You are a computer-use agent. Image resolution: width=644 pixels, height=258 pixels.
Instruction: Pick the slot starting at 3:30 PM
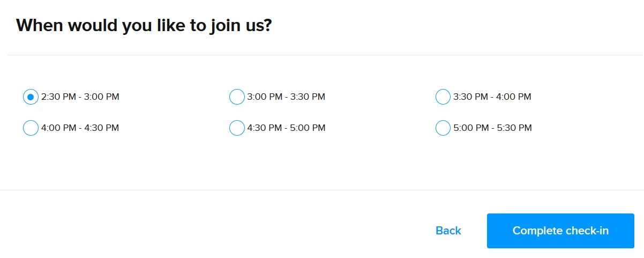(443, 97)
